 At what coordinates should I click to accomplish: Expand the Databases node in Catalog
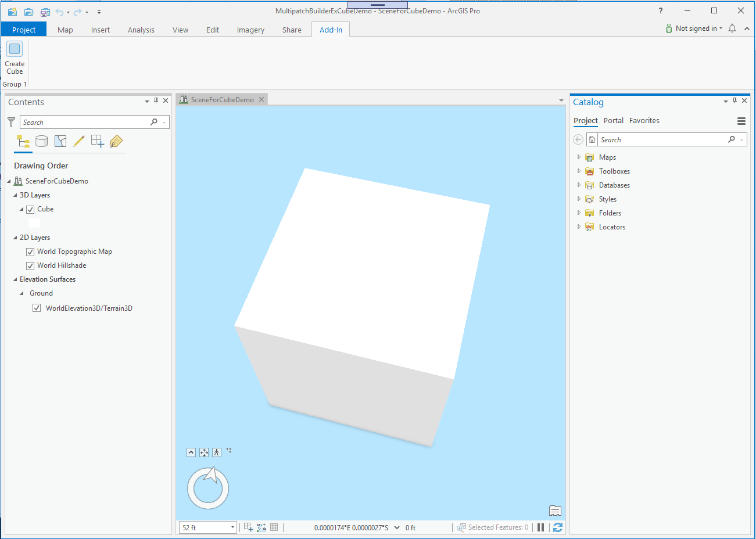point(578,185)
